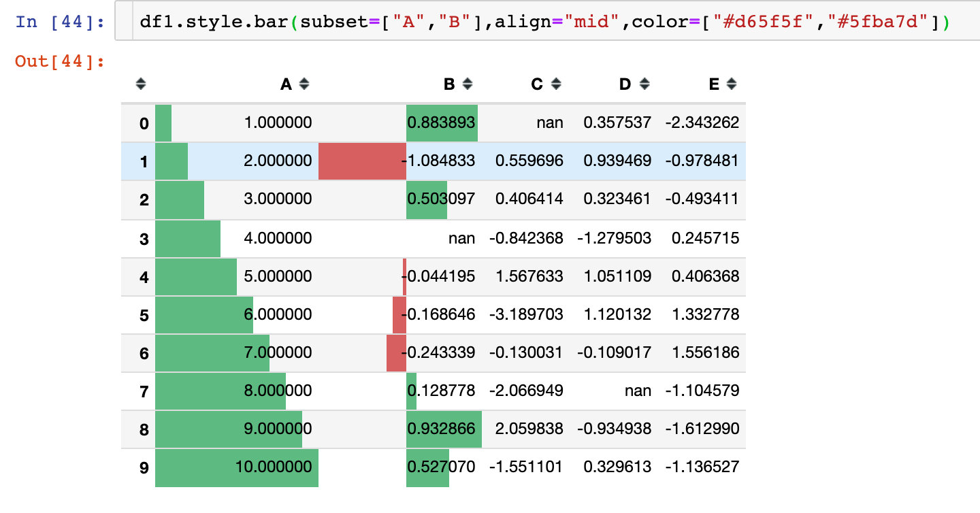
Task: Select row index 3
Action: point(144,239)
